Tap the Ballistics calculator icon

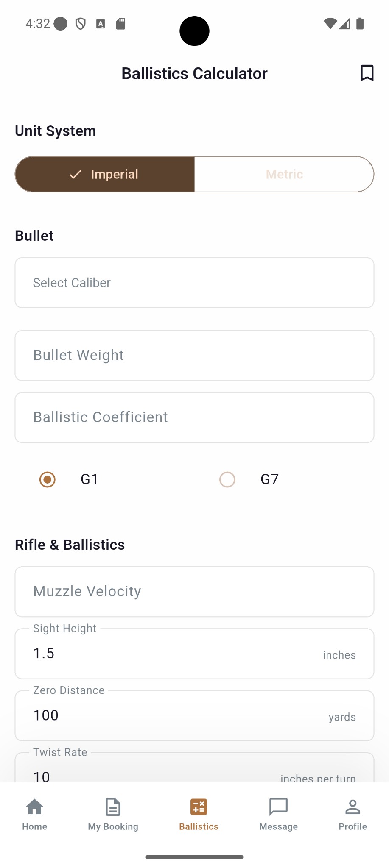coord(199,807)
